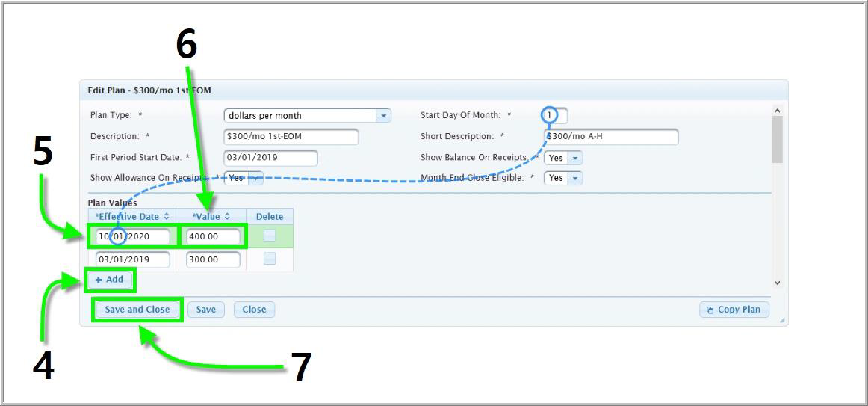Check Delete box for the 10/01/2020 row
868x406 pixels.
(x=270, y=236)
